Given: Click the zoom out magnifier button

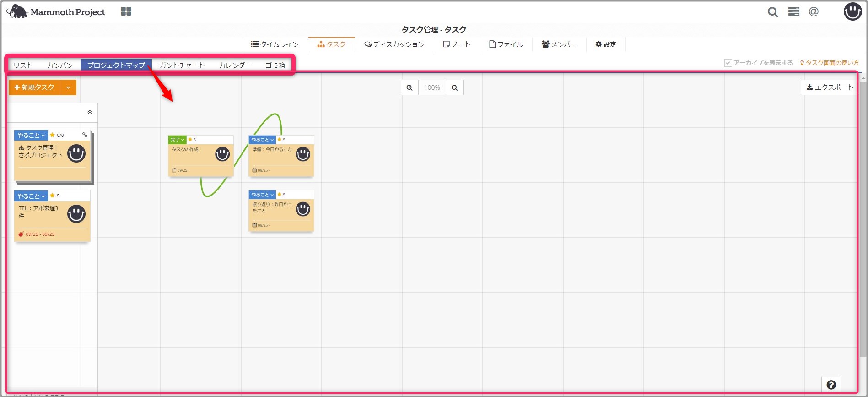Looking at the screenshot, I should tap(454, 87).
